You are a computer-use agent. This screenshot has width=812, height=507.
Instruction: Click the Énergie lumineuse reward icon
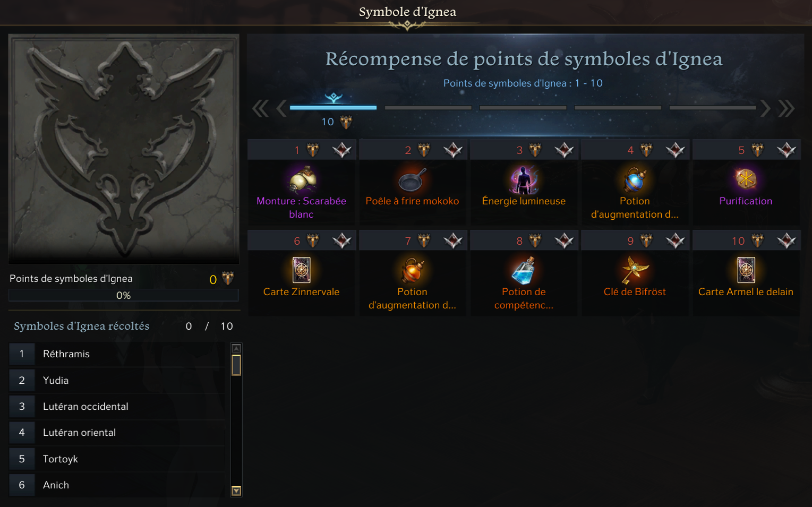524,179
